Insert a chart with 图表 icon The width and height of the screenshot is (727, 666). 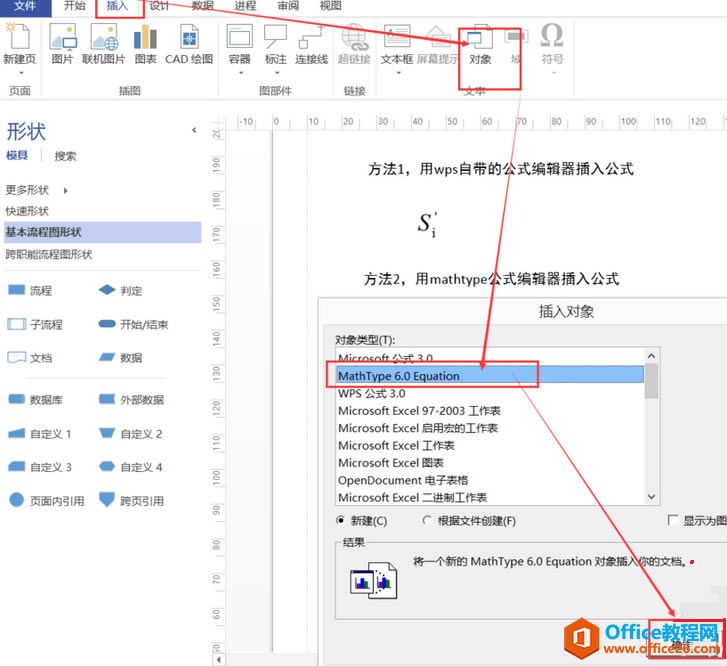(x=145, y=37)
